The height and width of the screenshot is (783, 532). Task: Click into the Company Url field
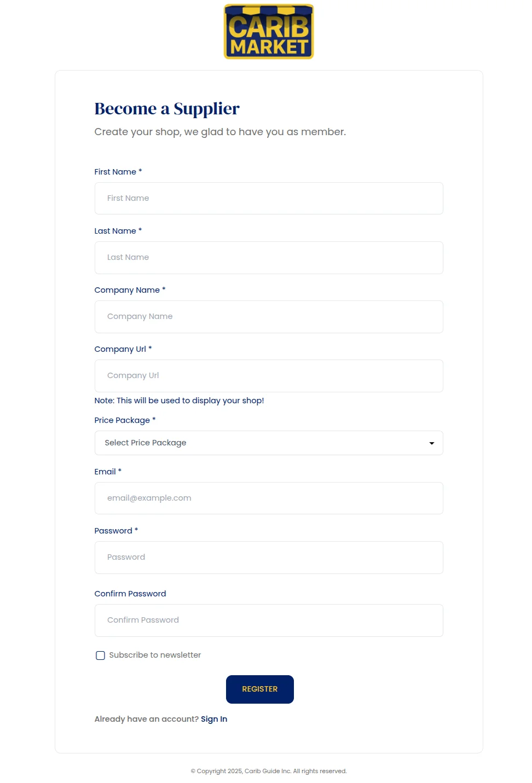269,376
